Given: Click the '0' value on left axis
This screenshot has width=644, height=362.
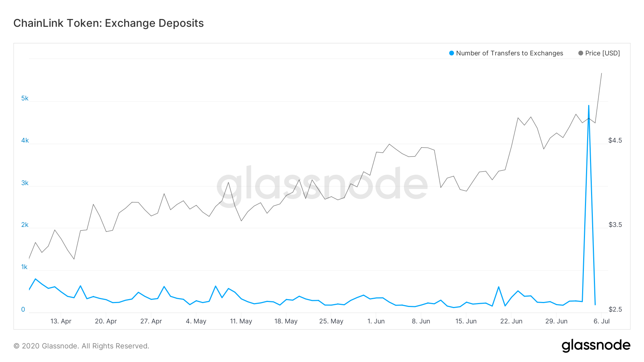Looking at the screenshot, I should pos(23,309).
